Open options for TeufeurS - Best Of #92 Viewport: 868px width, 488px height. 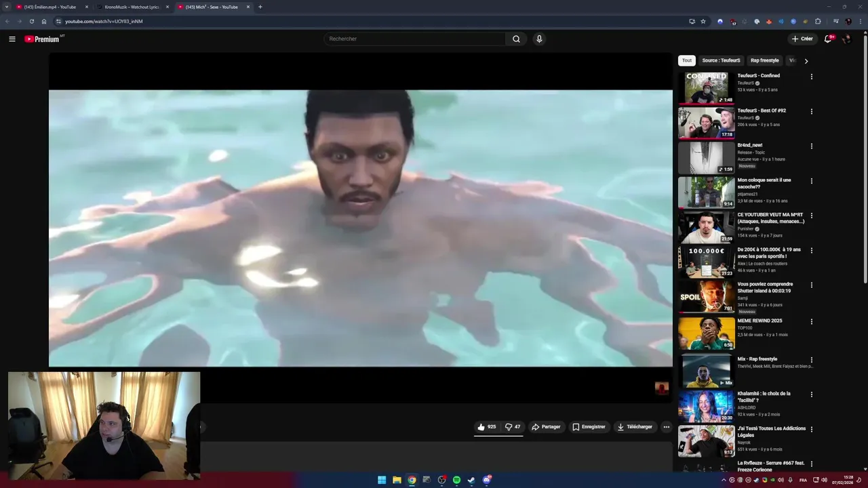tap(811, 111)
